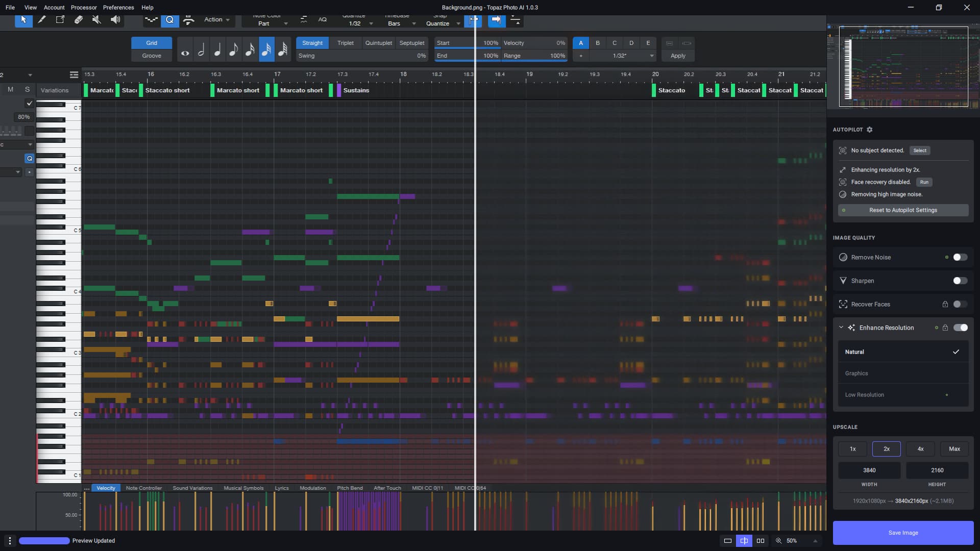Switch to single image view mode
The image size is (980, 551).
[x=728, y=541]
